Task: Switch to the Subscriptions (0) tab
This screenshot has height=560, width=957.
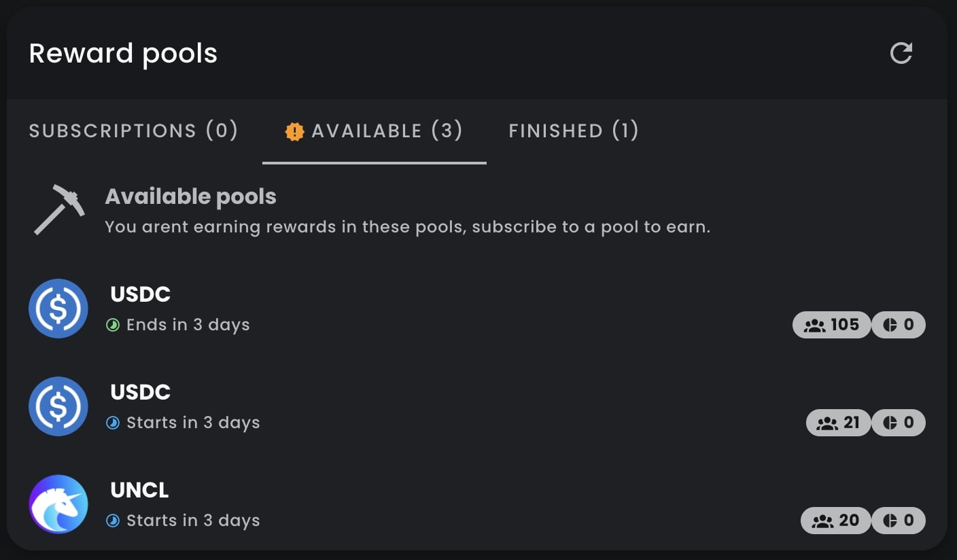Action: click(x=133, y=130)
